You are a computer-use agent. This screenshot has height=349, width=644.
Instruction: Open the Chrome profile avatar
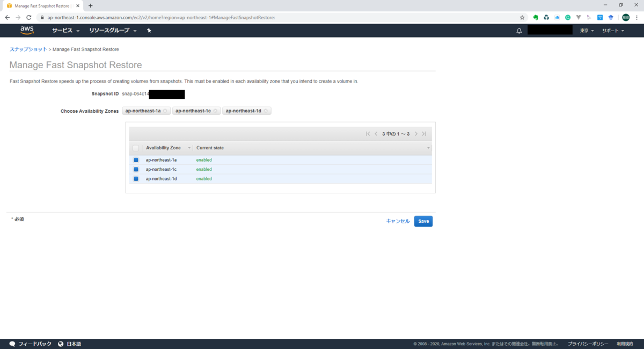[x=626, y=17]
